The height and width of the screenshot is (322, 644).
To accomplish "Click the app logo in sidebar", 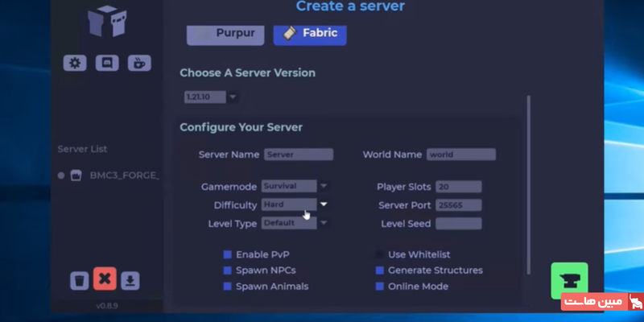I will coord(107,21).
